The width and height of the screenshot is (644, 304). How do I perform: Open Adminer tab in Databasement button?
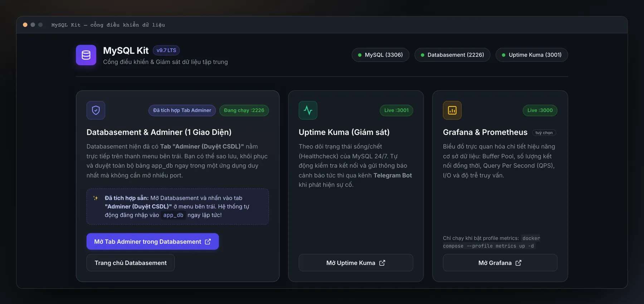(x=152, y=242)
